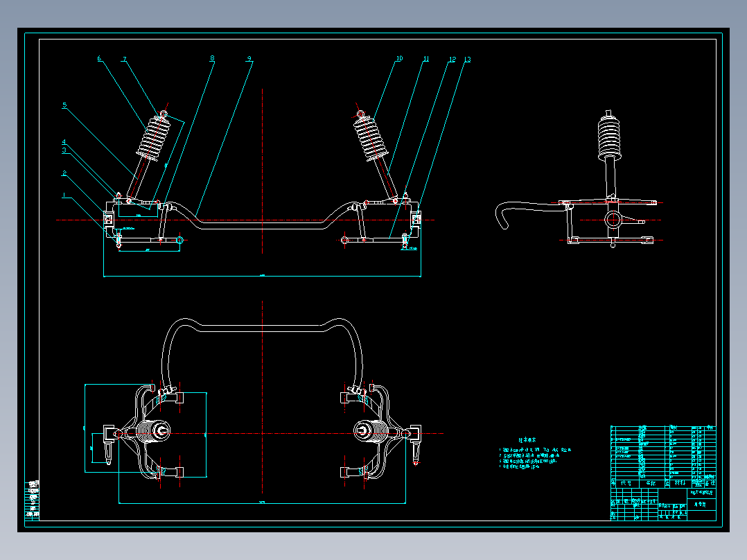Pick part callout number 12

452,60
